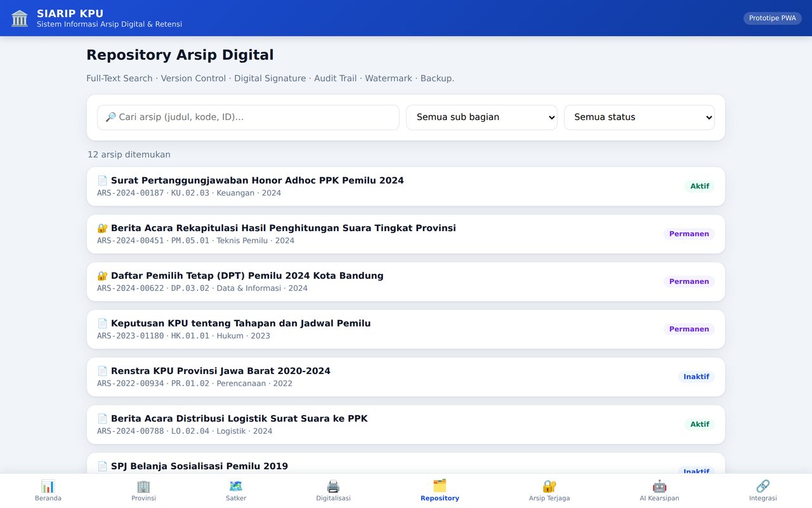Open Digitalisasi printer icon in bottom navigation

click(x=333, y=486)
